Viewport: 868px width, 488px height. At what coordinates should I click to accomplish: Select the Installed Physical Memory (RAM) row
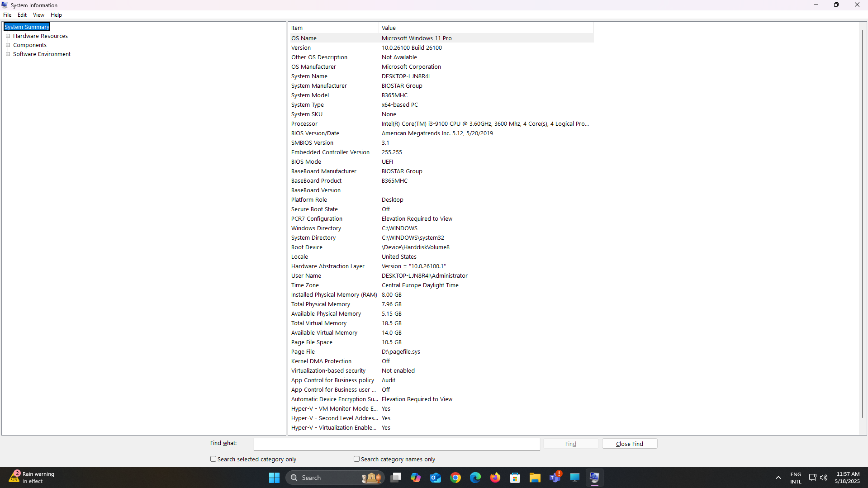pyautogui.click(x=441, y=295)
